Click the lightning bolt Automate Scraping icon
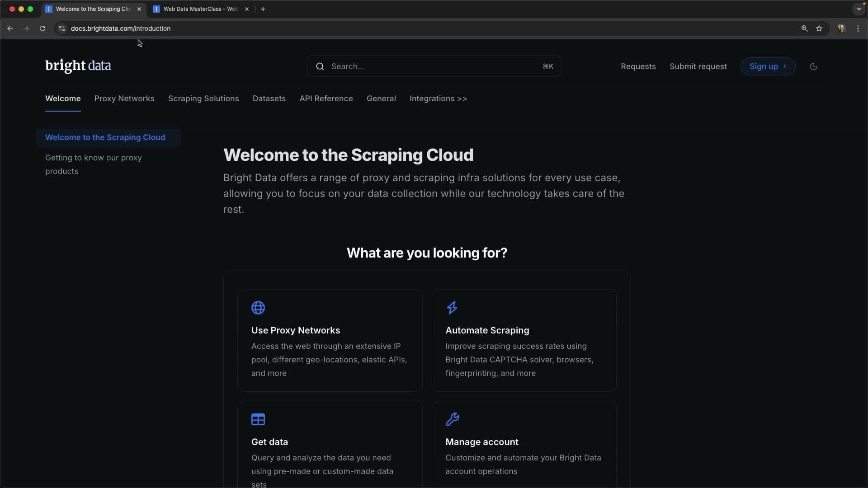Viewport: 868px width, 488px height. pos(452,308)
